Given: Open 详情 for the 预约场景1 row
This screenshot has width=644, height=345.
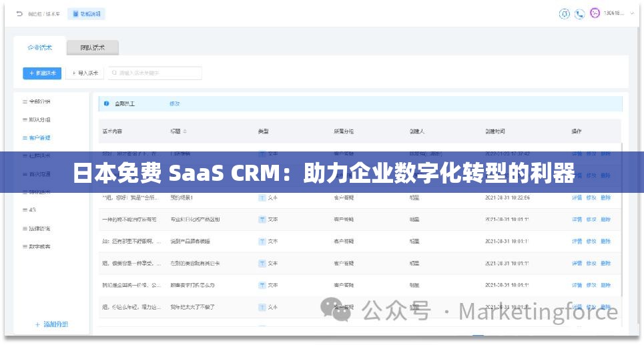Looking at the screenshot, I should click(577, 198).
